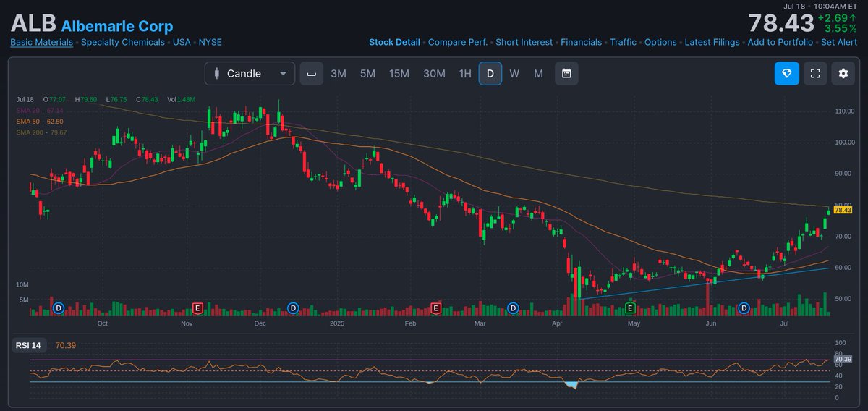The image size is (868, 411).
Task: Click the 70.39 RSI axis tag
Action: click(843, 359)
